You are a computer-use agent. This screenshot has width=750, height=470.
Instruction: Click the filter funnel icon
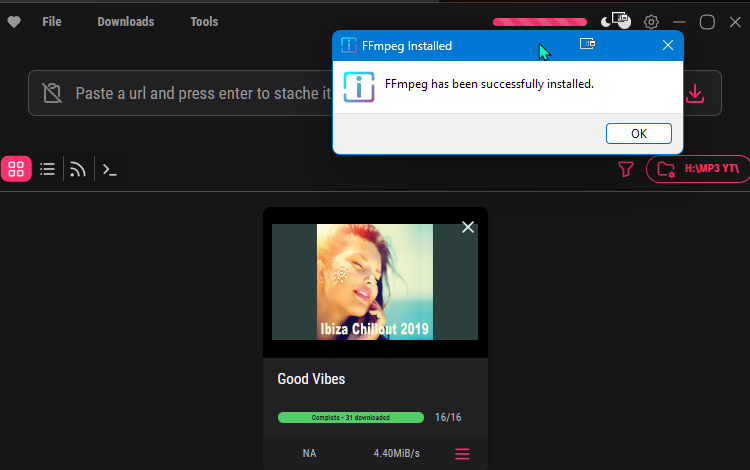click(626, 169)
